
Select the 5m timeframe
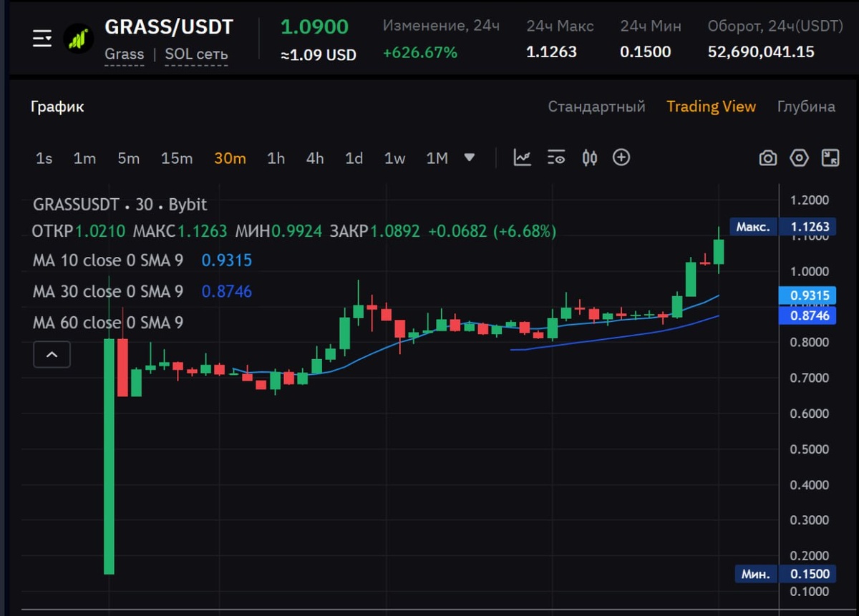pyautogui.click(x=129, y=158)
